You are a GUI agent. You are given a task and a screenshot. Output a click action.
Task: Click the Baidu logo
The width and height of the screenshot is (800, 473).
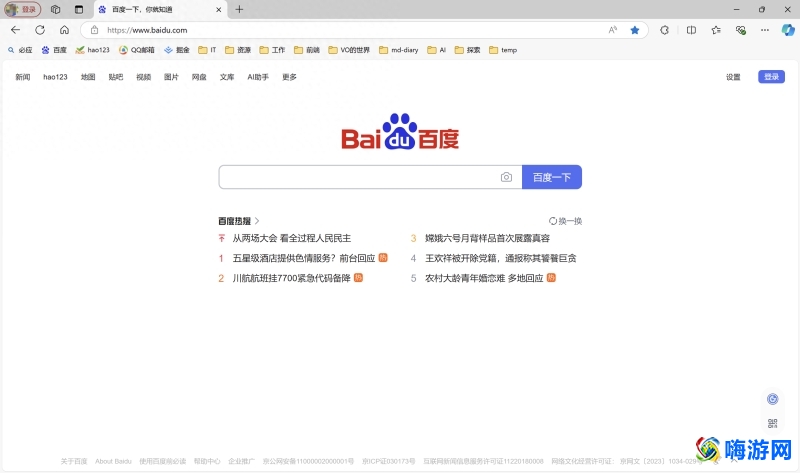tap(400, 132)
